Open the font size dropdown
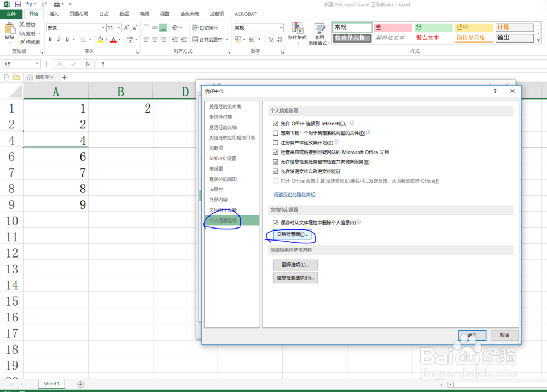Screen dimensions: 547x392 [x=119, y=27]
